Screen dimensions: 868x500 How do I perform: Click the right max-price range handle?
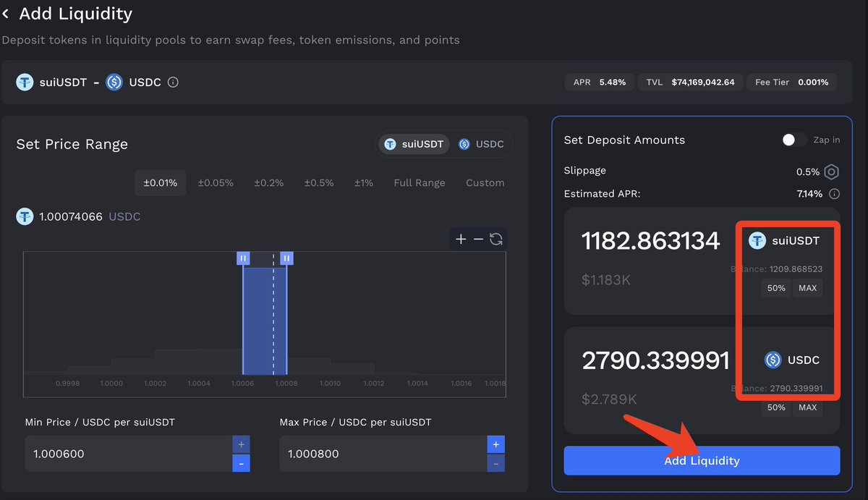(286, 258)
